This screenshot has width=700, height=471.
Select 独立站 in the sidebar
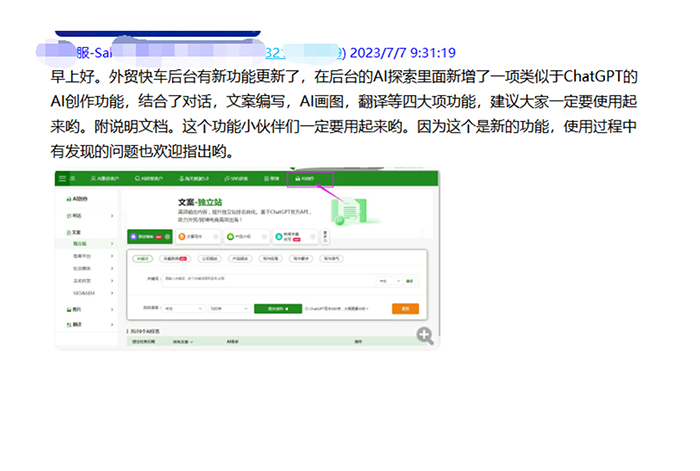(86, 244)
